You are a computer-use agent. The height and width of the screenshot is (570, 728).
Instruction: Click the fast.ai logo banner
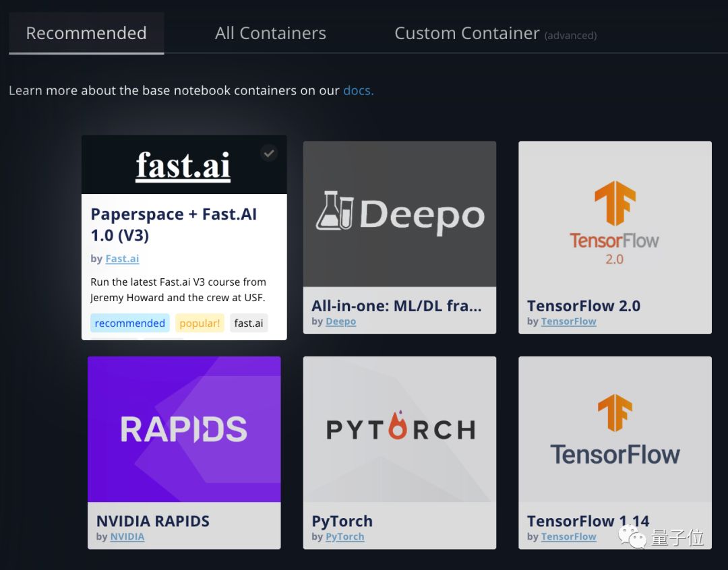[183, 166]
